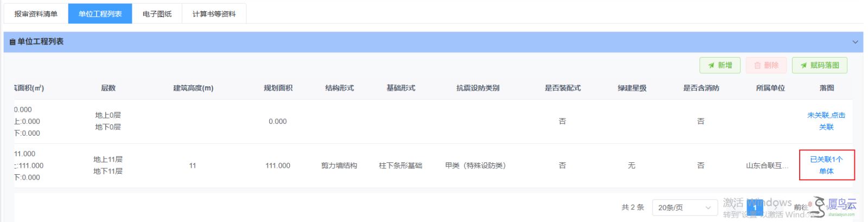Click the 新增 button
868x222 pixels.
tap(720, 65)
